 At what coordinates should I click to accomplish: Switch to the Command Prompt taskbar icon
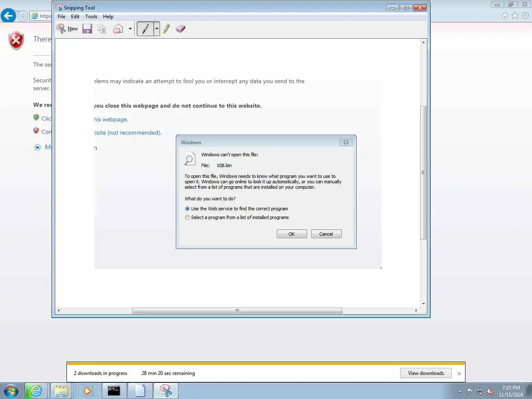(114, 391)
